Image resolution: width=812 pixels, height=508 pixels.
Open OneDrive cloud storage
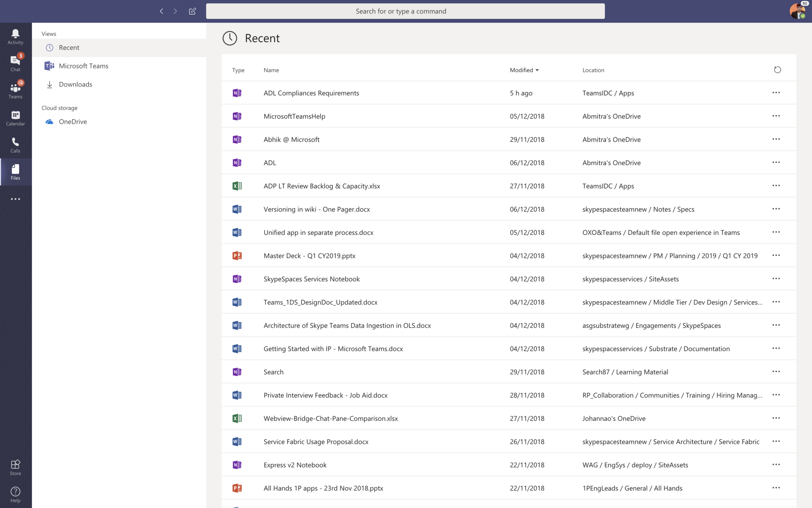coord(73,122)
